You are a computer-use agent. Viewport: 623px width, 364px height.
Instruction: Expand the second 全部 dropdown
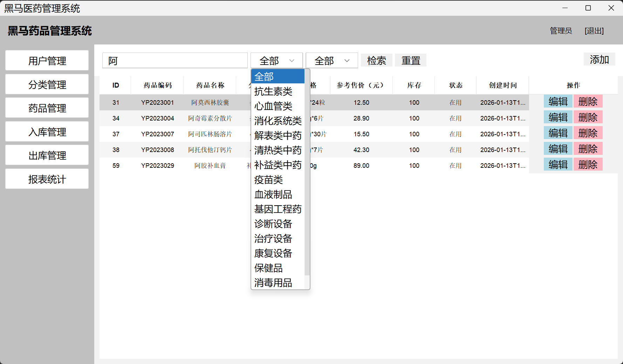click(331, 61)
